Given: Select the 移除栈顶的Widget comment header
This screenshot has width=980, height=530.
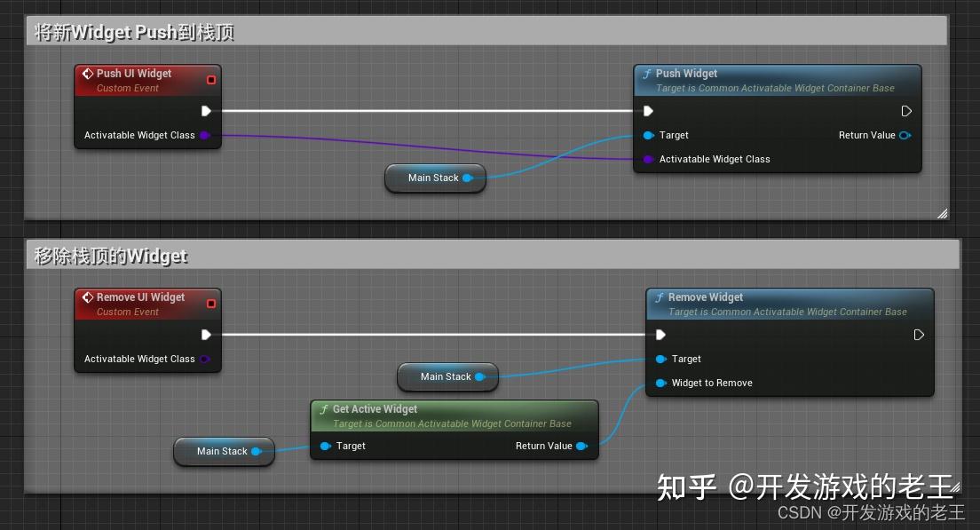Looking at the screenshot, I should click(494, 255).
